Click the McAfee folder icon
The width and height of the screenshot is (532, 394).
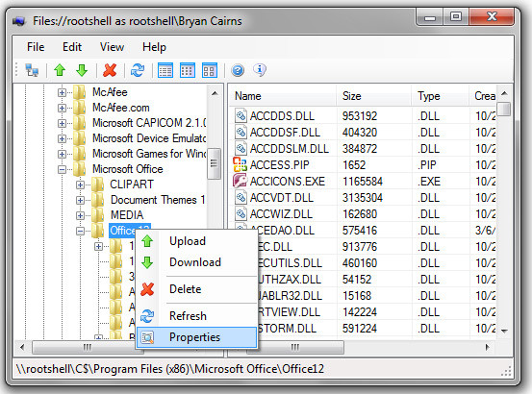click(80, 92)
